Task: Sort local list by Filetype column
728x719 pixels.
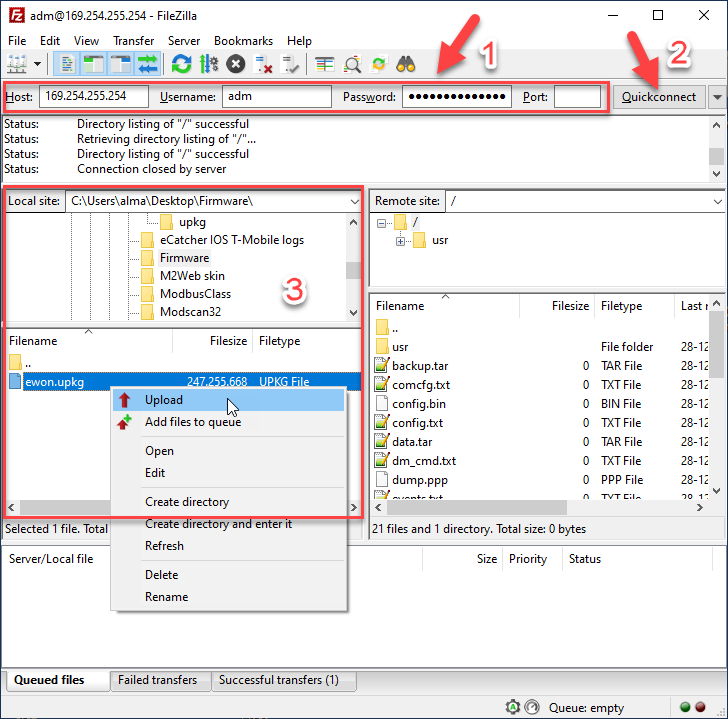Action: (x=306, y=341)
